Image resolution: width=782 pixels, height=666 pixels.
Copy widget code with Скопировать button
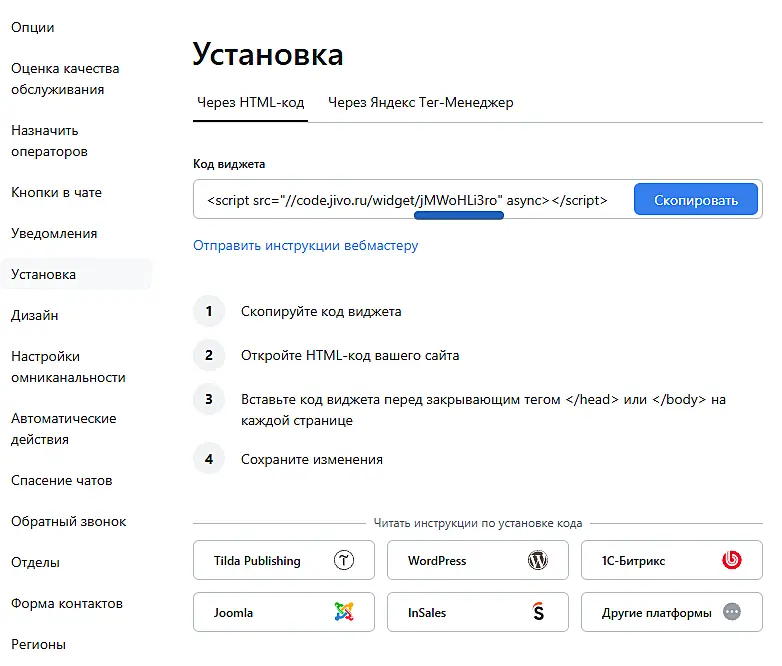point(696,199)
